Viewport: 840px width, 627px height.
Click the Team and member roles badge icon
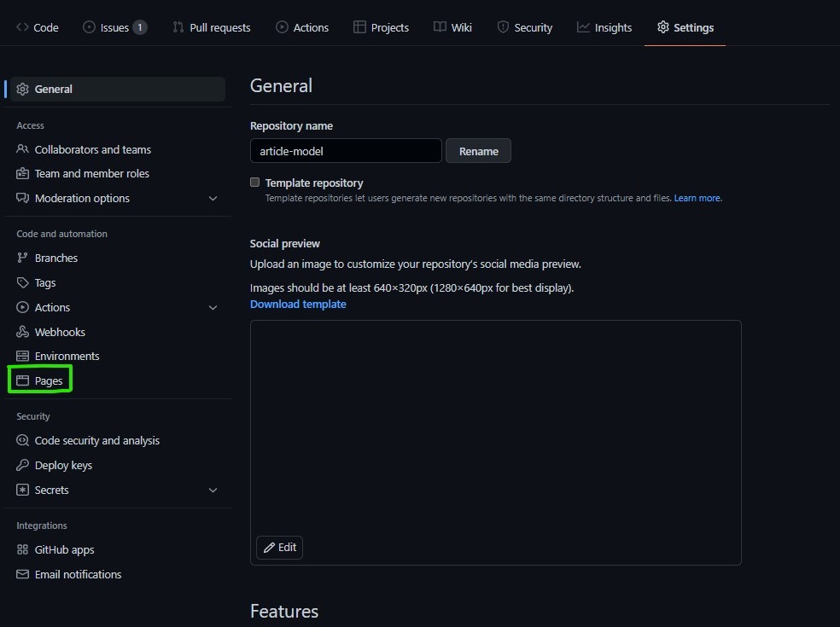click(x=22, y=173)
